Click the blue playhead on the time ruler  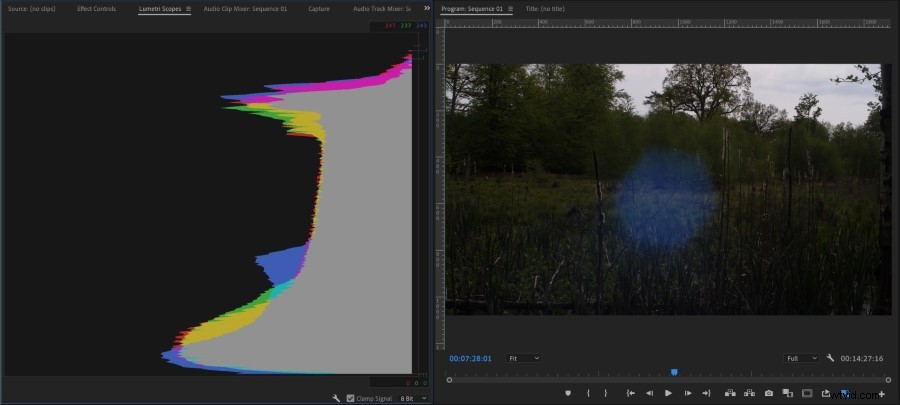[674, 372]
